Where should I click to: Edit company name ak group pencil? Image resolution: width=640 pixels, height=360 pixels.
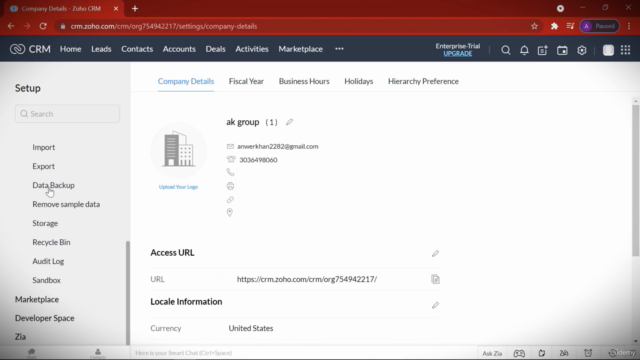[289, 122]
